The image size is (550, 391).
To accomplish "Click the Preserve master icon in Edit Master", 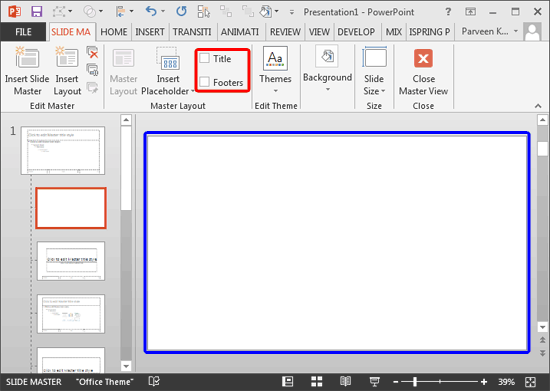I will pos(93,87).
